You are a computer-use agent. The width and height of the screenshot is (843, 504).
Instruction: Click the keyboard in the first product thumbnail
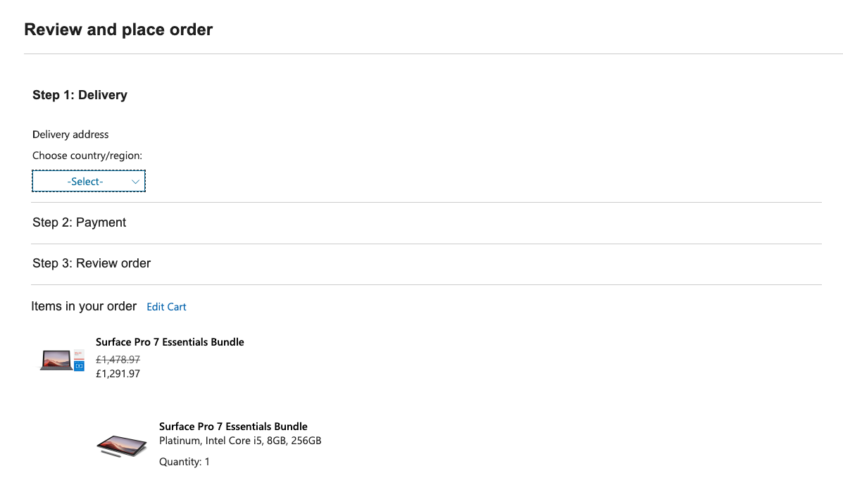pos(57,369)
